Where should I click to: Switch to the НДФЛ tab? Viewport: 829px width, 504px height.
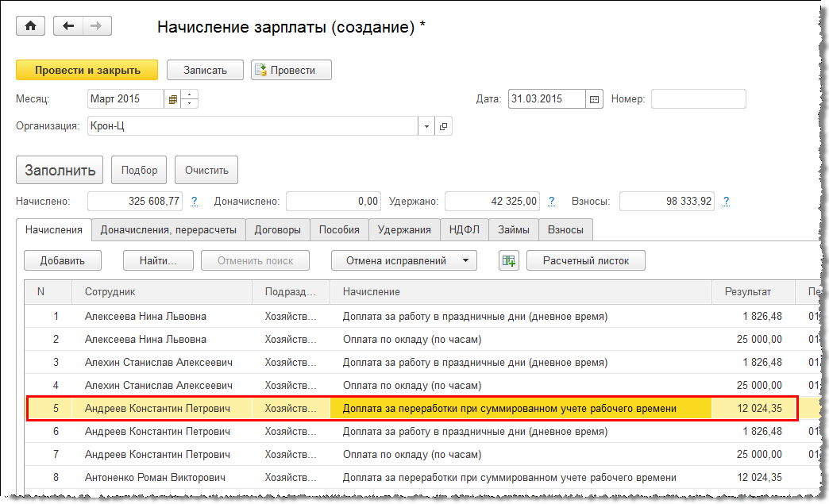[x=464, y=230]
